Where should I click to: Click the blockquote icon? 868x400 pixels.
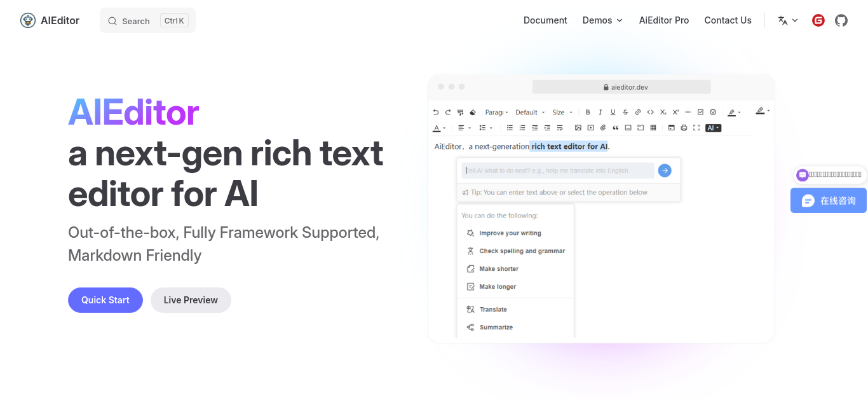point(615,128)
